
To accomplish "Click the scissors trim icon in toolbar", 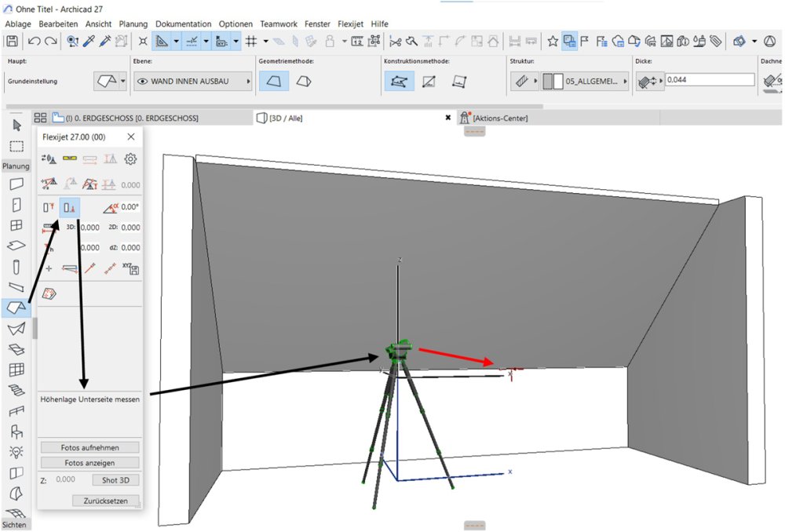I will click(395, 41).
